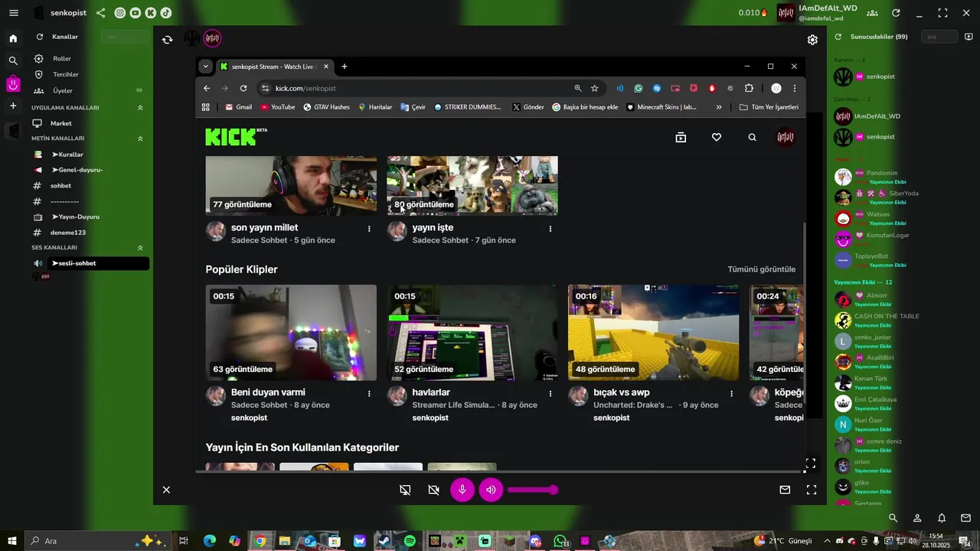
Task: Open the Chrome three-dot menu
Action: (x=795, y=88)
